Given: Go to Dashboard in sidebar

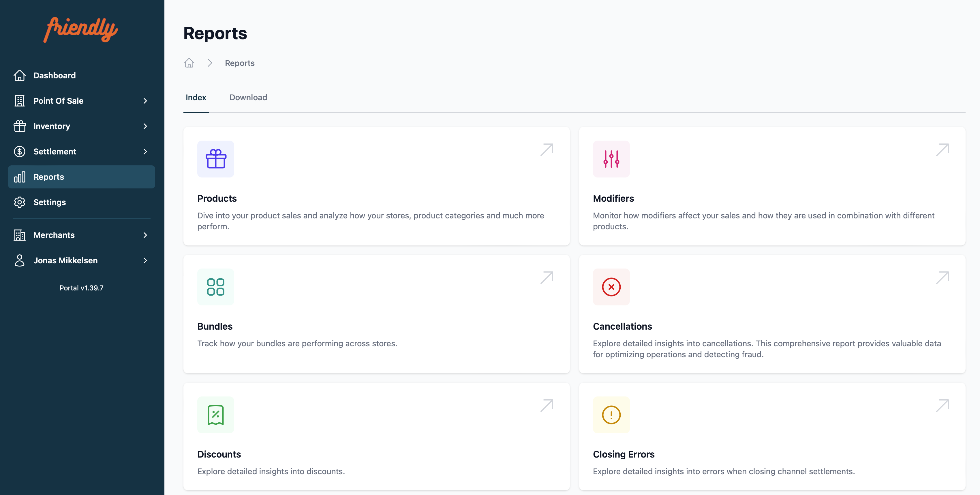Looking at the screenshot, I should pyautogui.click(x=55, y=76).
